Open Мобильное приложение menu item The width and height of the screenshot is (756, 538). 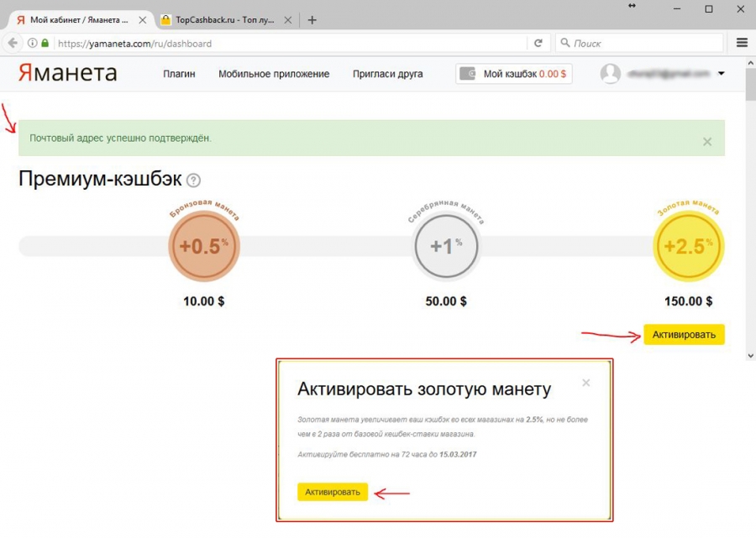click(x=274, y=74)
